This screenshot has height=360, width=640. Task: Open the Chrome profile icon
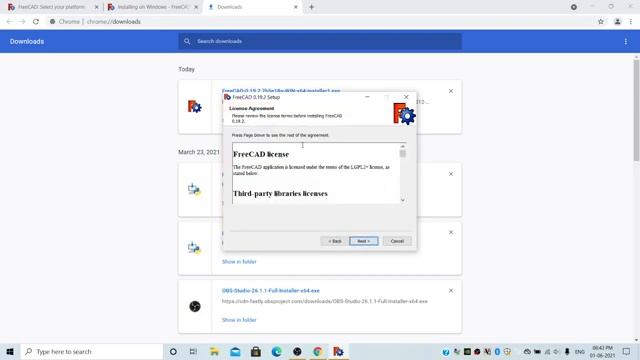[x=618, y=22]
